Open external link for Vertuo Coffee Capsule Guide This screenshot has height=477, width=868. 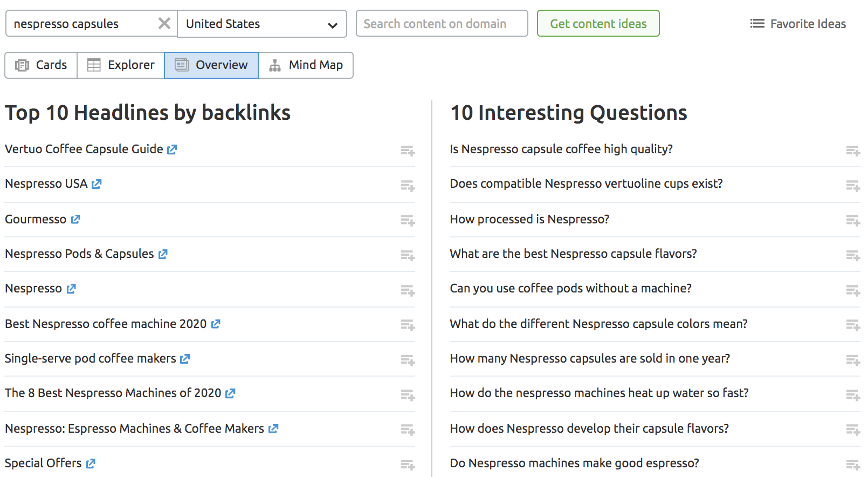[x=172, y=149]
